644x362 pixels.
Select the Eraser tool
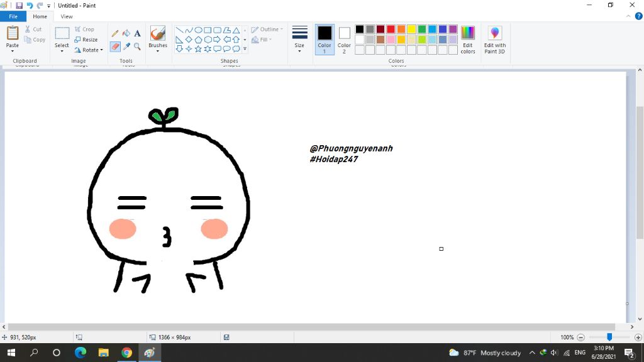[x=116, y=47]
